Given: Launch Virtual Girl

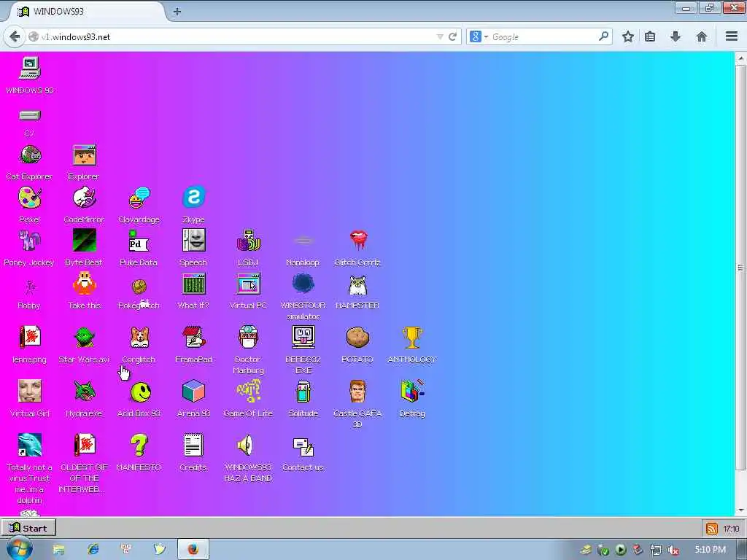Looking at the screenshot, I should pyautogui.click(x=29, y=391).
